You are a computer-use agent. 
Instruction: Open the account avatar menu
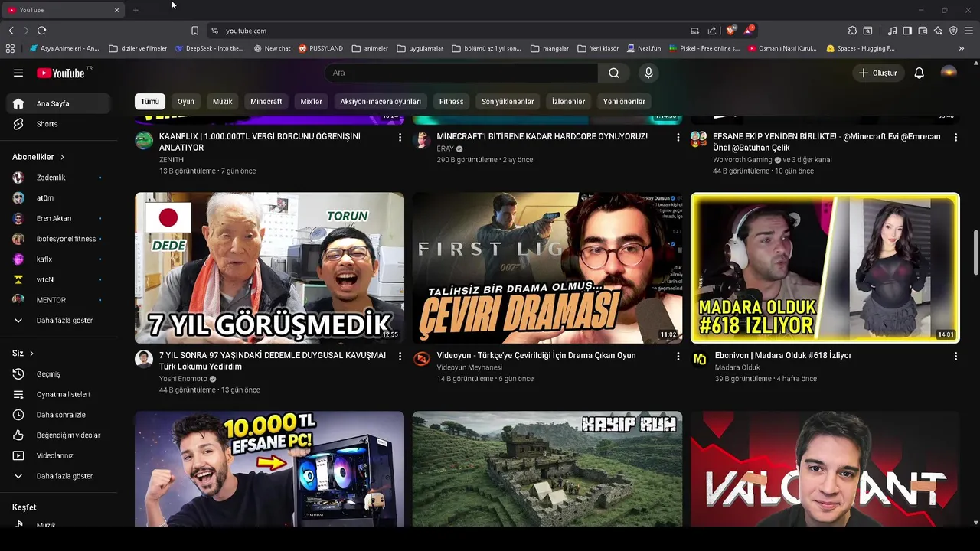pyautogui.click(x=949, y=73)
